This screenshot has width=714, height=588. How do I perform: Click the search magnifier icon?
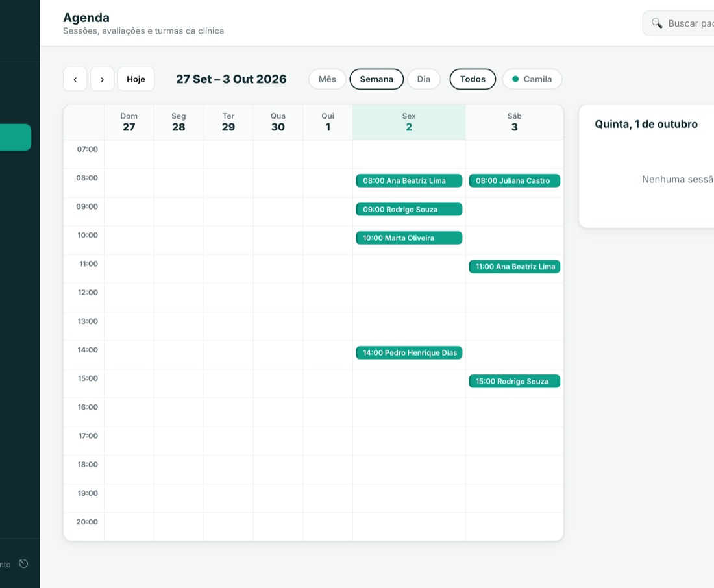click(657, 23)
